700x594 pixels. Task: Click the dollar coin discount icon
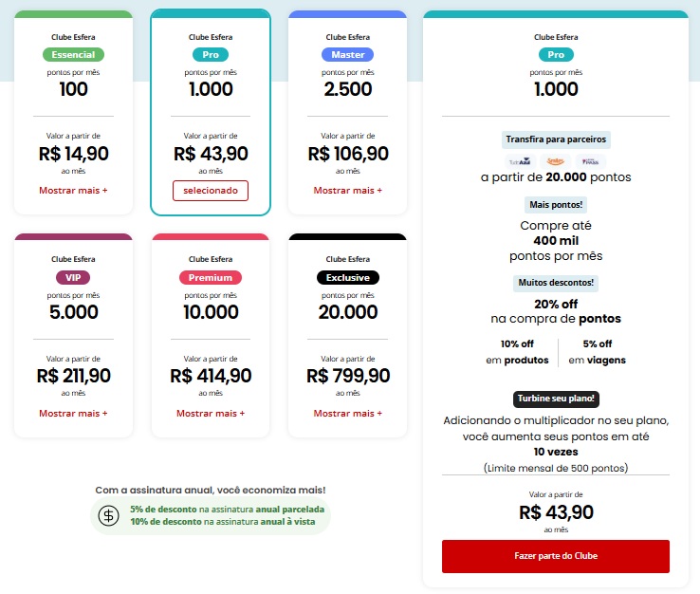pyautogui.click(x=109, y=516)
